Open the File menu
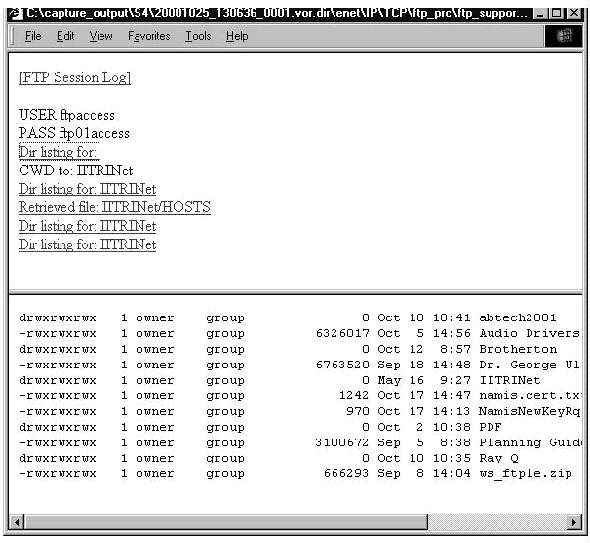590x543 pixels. (x=33, y=36)
